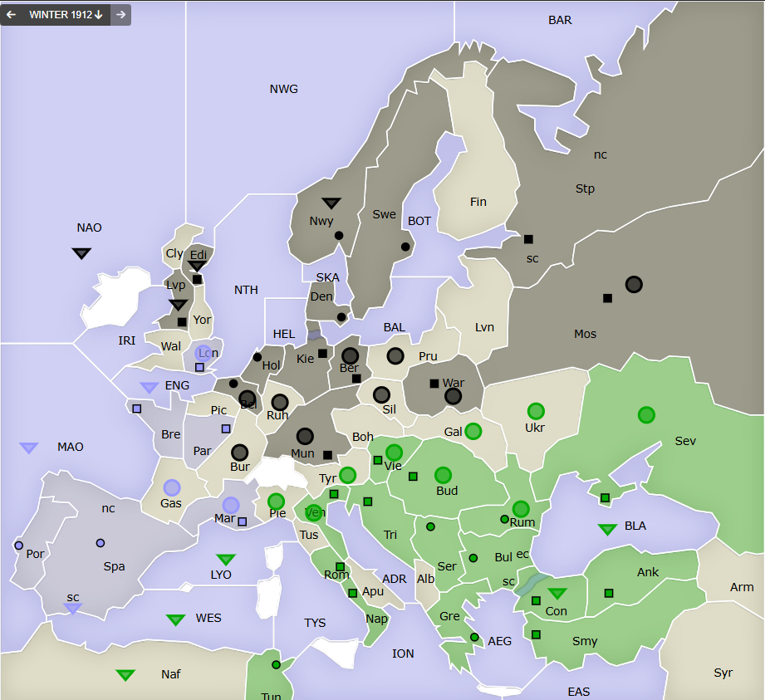Click the Smyrna supply center square
The width and height of the screenshot is (765, 700).
click(536, 634)
